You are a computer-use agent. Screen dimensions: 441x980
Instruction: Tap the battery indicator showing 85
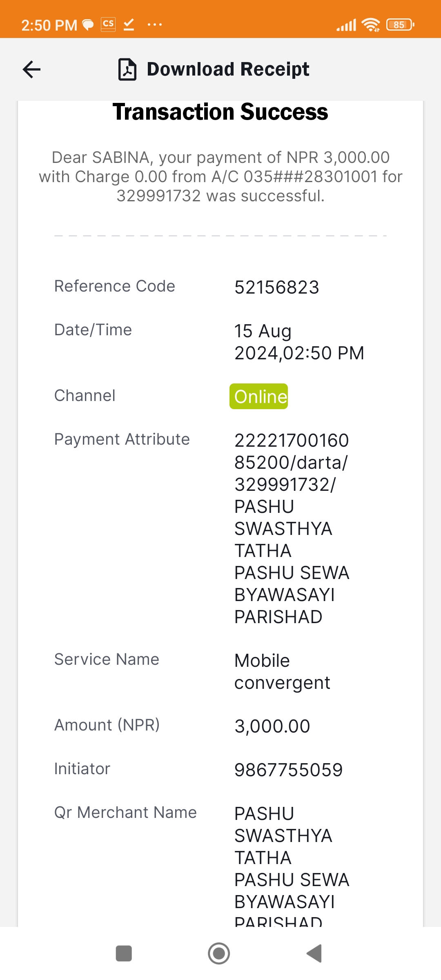400,25
